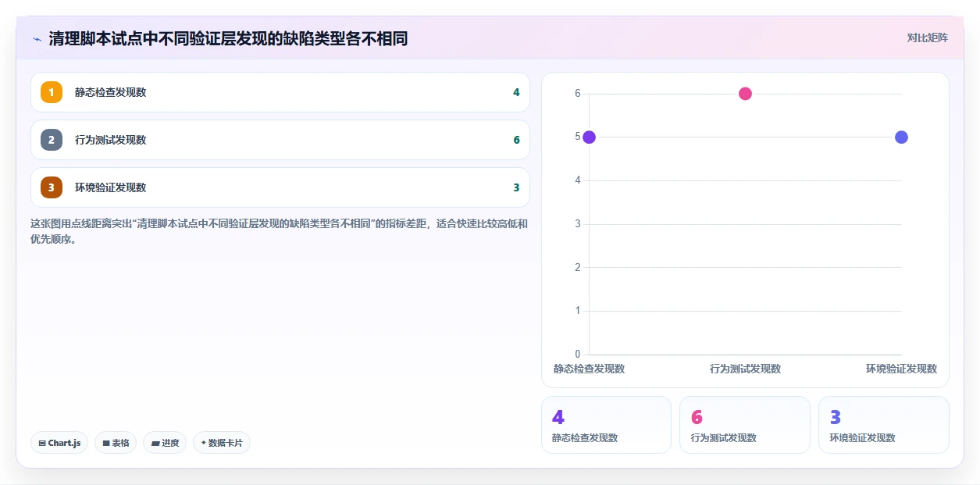Viewport: 980px width, 485px height.
Task: Click the gray number 2 badge
Action: point(52,140)
